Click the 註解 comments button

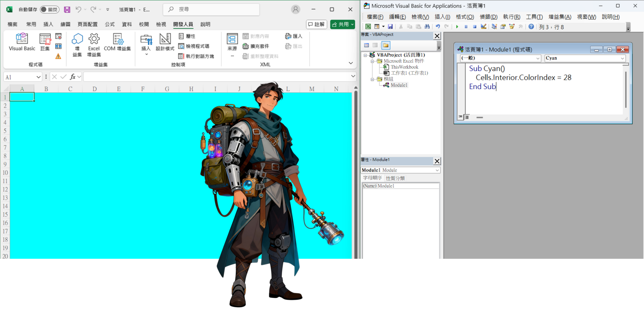[x=316, y=24]
